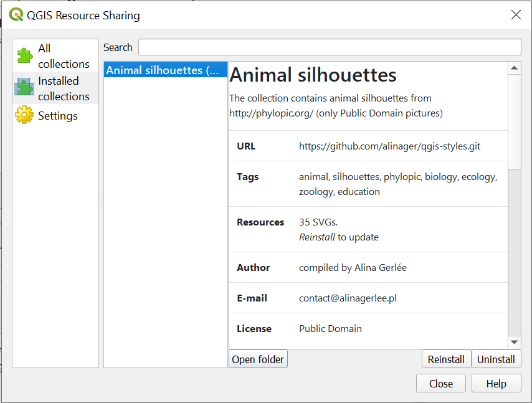This screenshot has height=403, width=532.
Task: Click inside the Search field
Action: click(x=330, y=47)
